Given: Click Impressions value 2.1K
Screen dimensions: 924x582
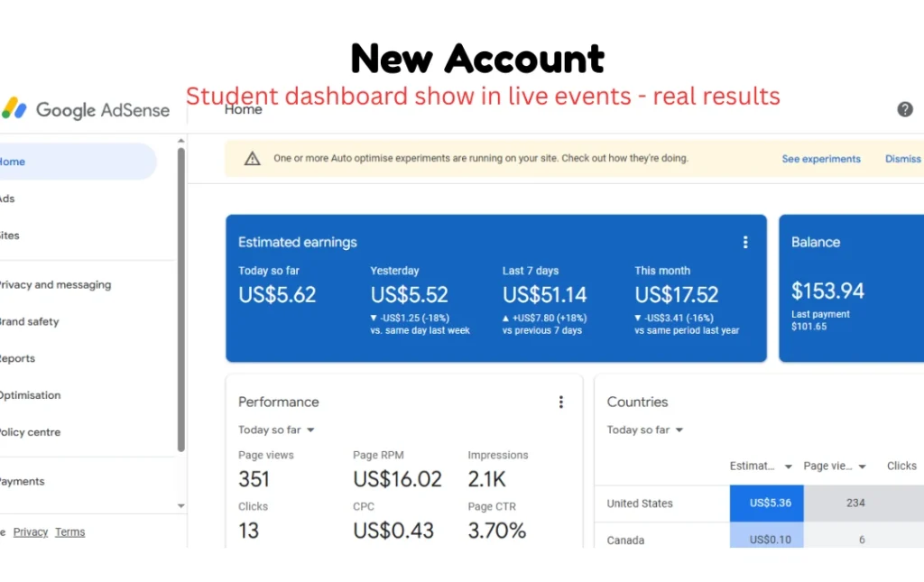Looking at the screenshot, I should [486, 479].
